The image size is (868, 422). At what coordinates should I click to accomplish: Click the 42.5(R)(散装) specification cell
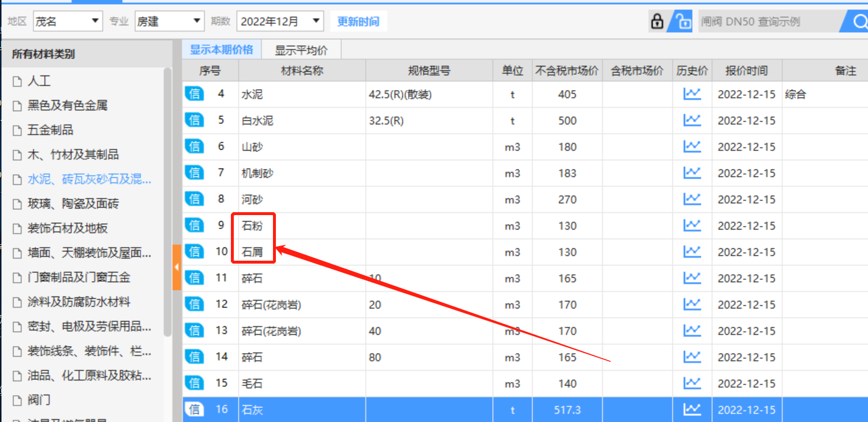[x=429, y=94]
